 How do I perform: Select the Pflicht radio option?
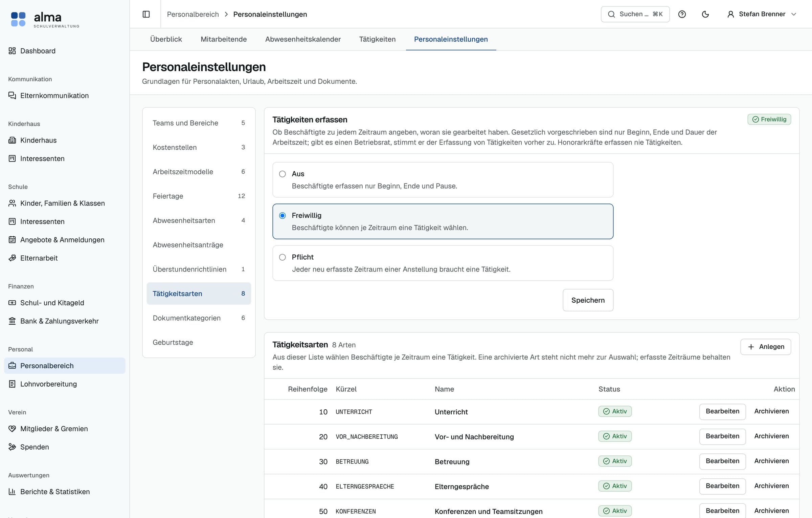[283, 257]
